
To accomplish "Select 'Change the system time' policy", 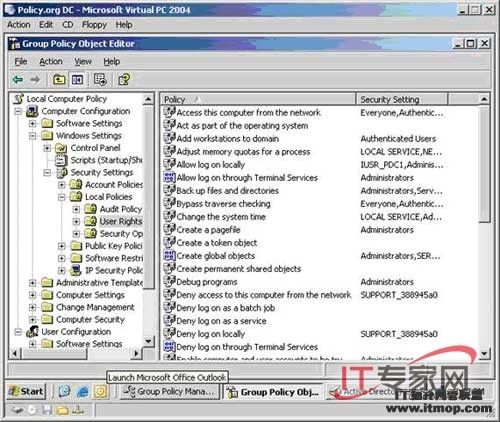I will (221, 217).
